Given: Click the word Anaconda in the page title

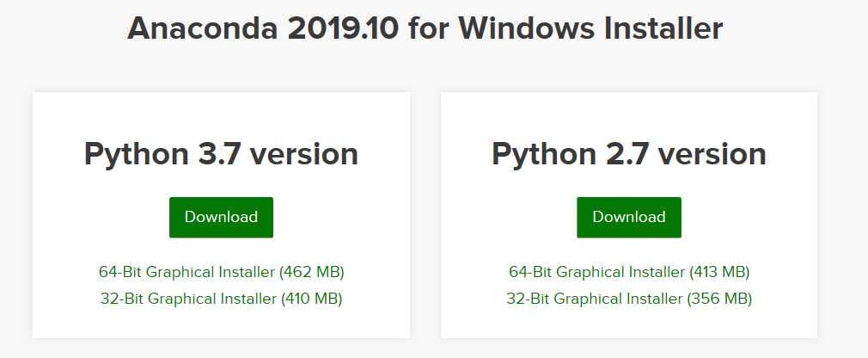Looking at the screenshot, I should (202, 28).
